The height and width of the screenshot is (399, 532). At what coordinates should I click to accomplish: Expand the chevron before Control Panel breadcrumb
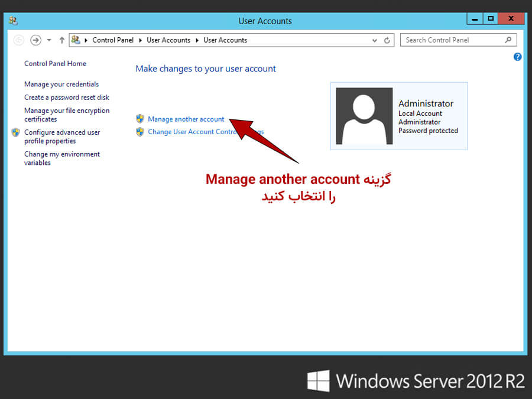[x=86, y=40]
